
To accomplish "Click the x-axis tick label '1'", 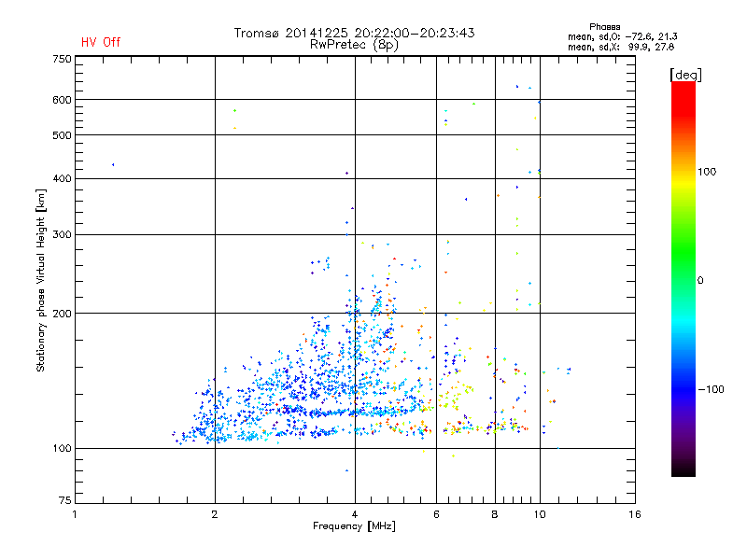I will [75, 514].
